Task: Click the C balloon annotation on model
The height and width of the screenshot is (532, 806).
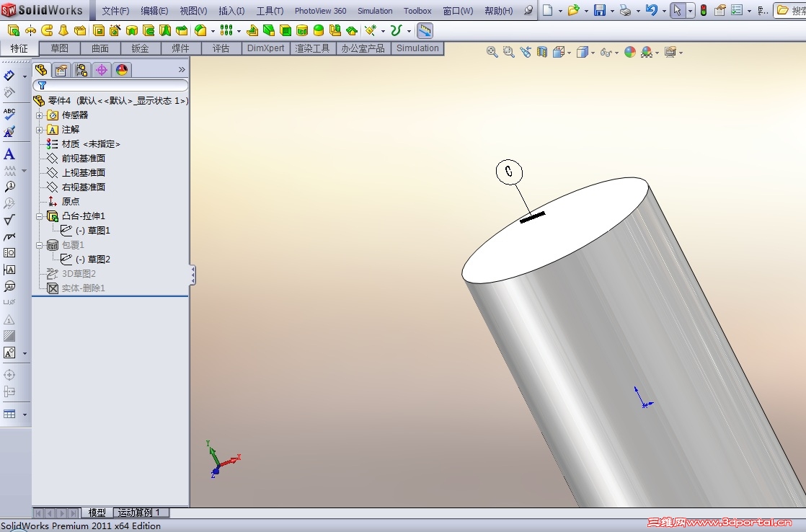Action: (509, 171)
